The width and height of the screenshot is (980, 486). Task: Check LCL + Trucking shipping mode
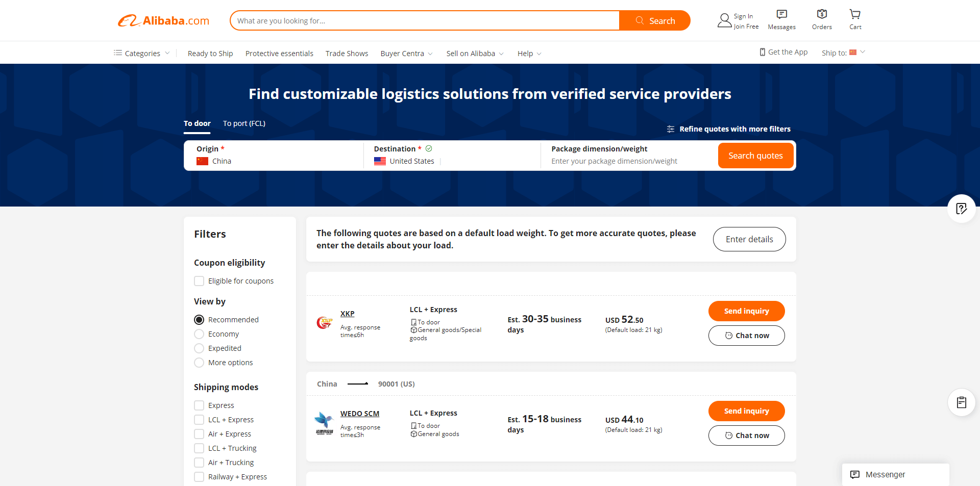tap(199, 448)
